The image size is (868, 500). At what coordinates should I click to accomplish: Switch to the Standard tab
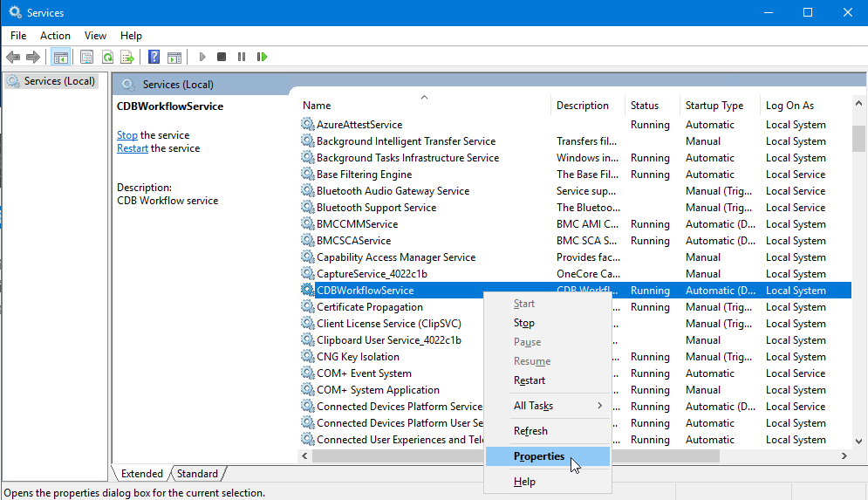pos(198,474)
